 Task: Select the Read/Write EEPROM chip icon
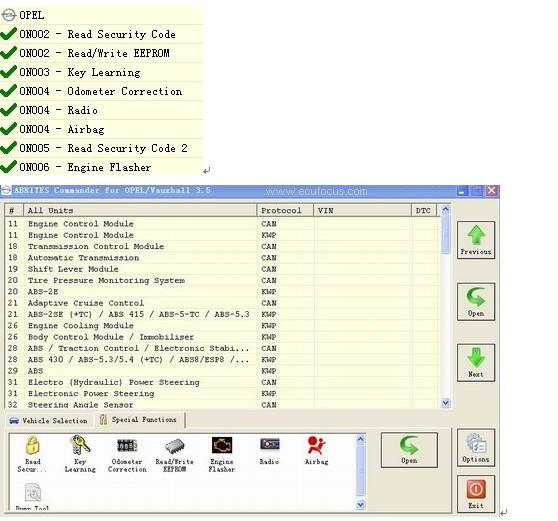tap(174, 454)
